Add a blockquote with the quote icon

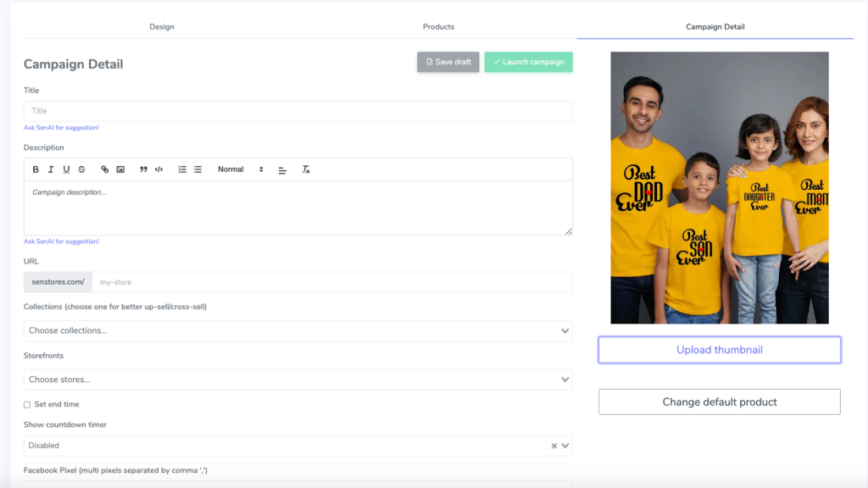click(x=143, y=169)
